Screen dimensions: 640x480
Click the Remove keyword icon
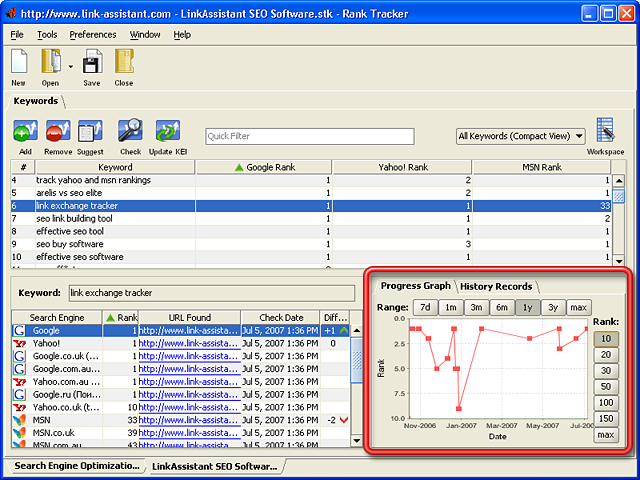click(58, 131)
